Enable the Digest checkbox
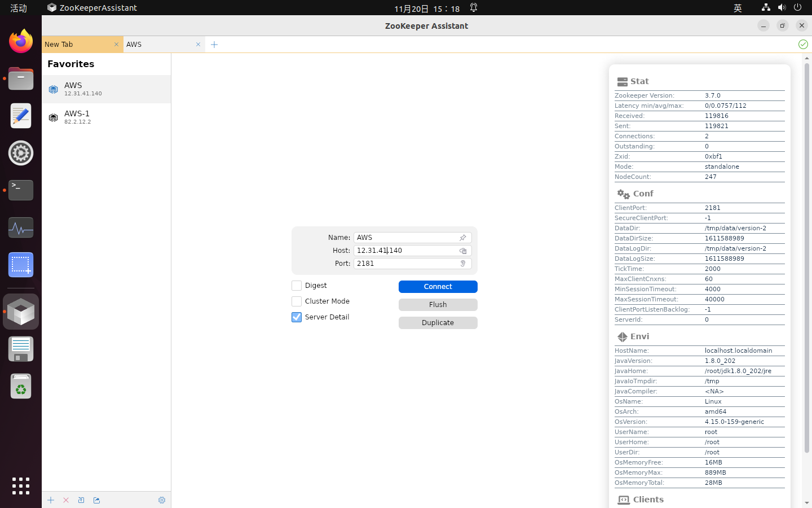This screenshot has width=812, height=508. coord(297,286)
